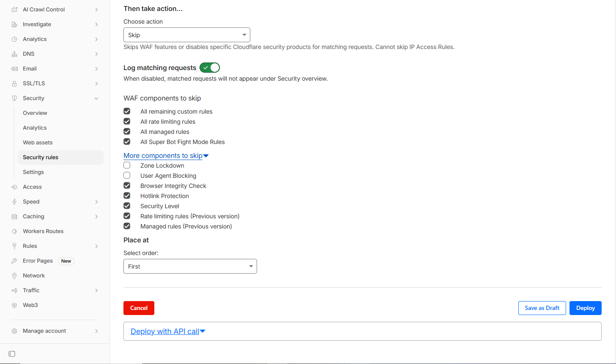Expand the Manage account chevron
This screenshot has height=364, width=616.
(96, 331)
